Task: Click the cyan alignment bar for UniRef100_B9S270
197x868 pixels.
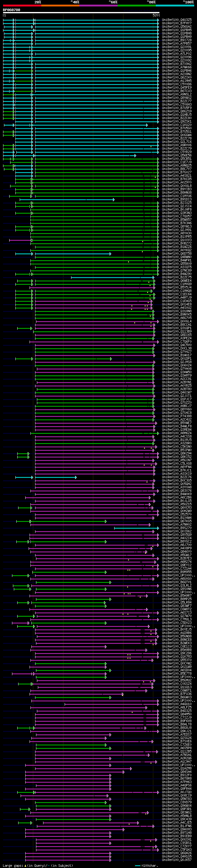Action: 136,528
